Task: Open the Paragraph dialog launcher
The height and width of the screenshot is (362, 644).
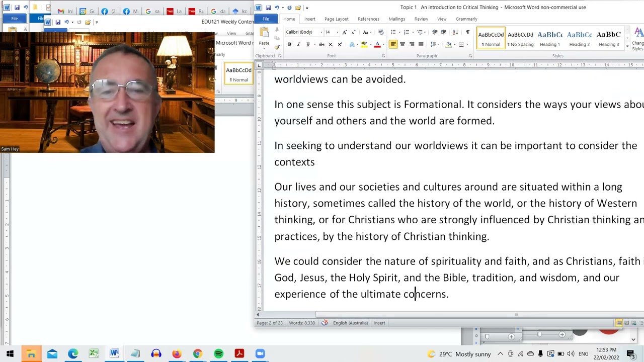Action: coord(470,56)
